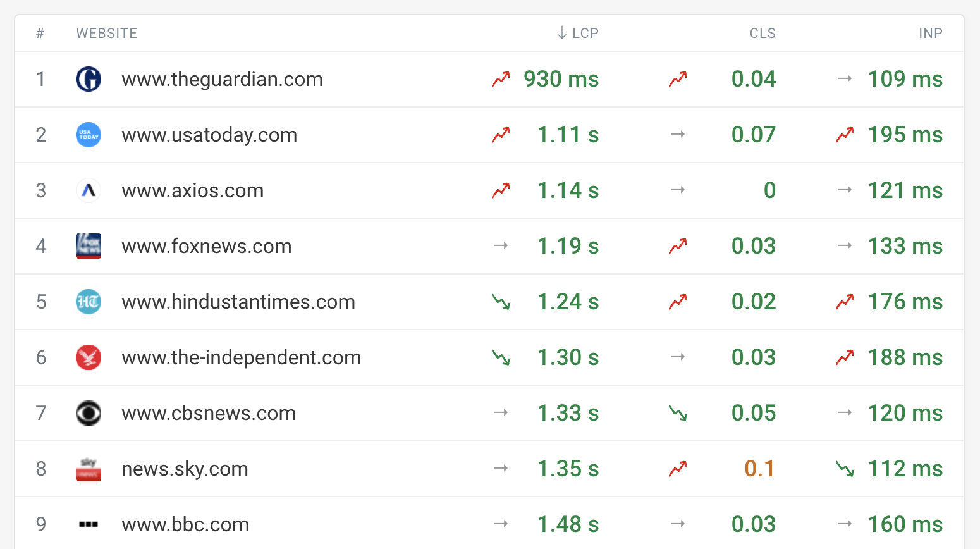Click the Sky News favicon

[89, 469]
